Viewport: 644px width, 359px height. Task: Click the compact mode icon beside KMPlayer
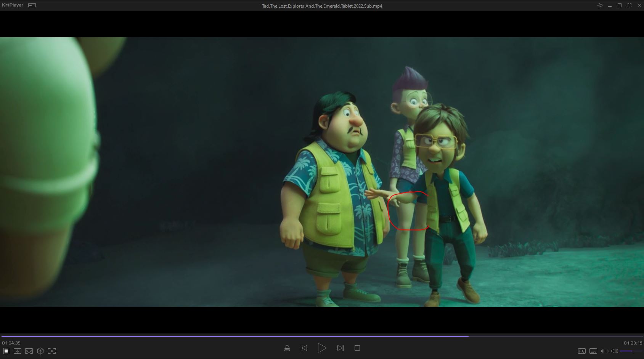(x=32, y=5)
